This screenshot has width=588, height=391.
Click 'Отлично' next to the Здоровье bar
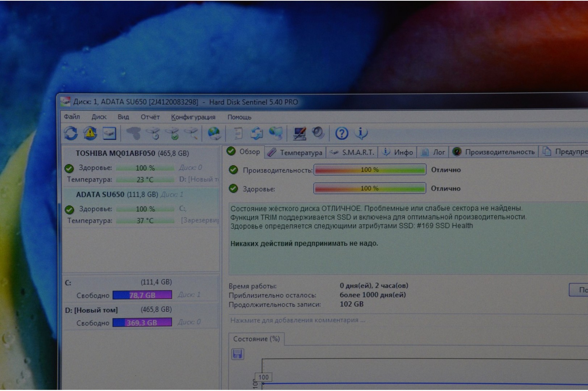tap(446, 189)
